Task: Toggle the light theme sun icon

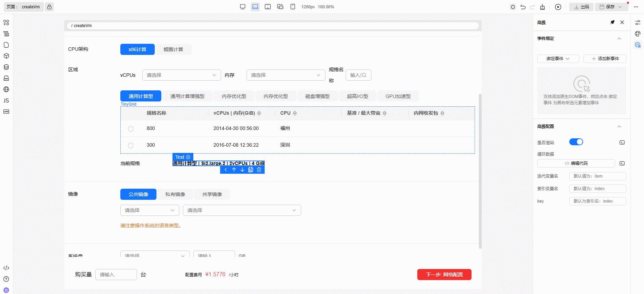Action: pos(513,7)
